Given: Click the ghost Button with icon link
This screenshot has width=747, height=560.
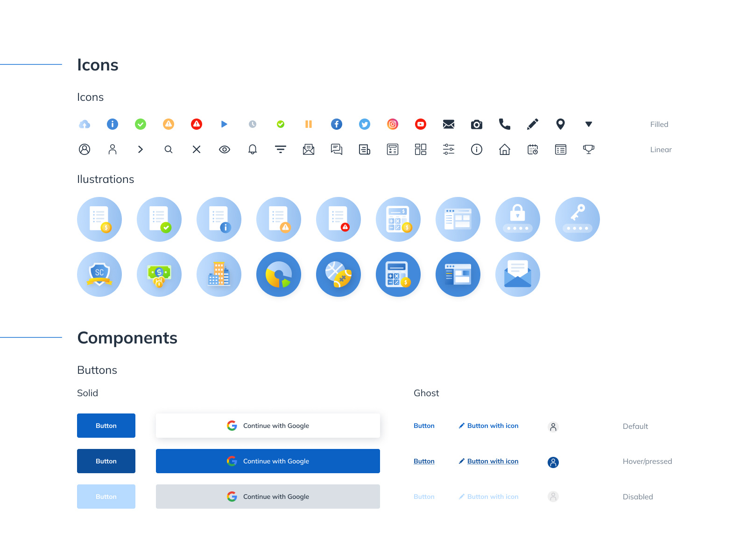Looking at the screenshot, I should (x=488, y=426).
